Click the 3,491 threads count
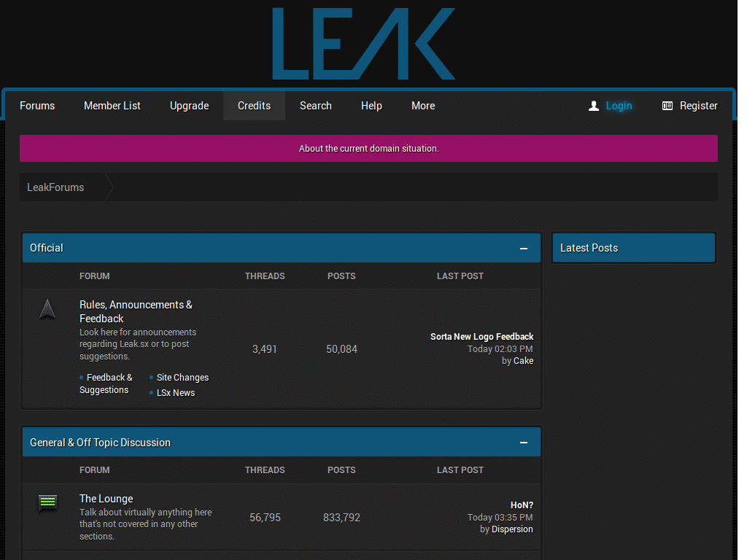Screen dimensions: 747x560 (264, 349)
